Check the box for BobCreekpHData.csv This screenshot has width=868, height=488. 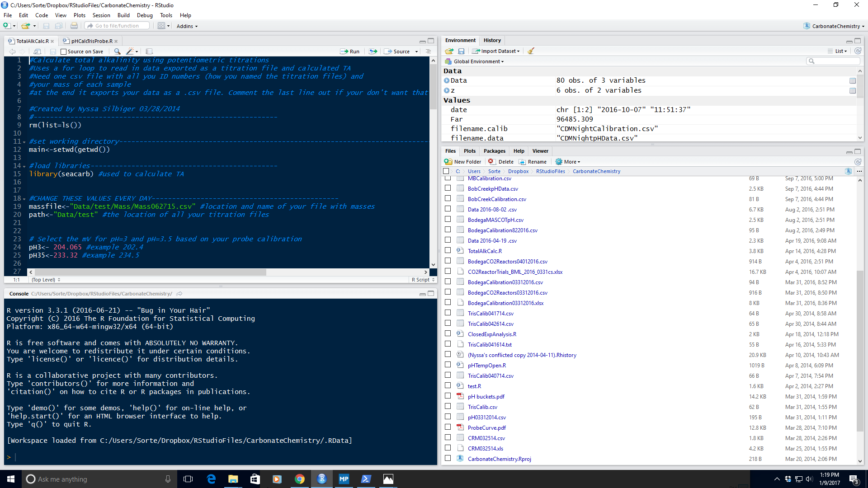448,188
